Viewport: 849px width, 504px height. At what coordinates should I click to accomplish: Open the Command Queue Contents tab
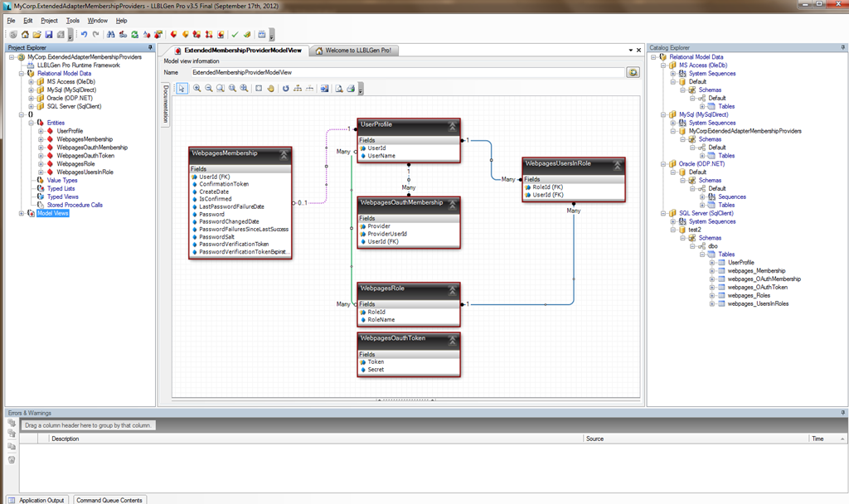tap(109, 500)
